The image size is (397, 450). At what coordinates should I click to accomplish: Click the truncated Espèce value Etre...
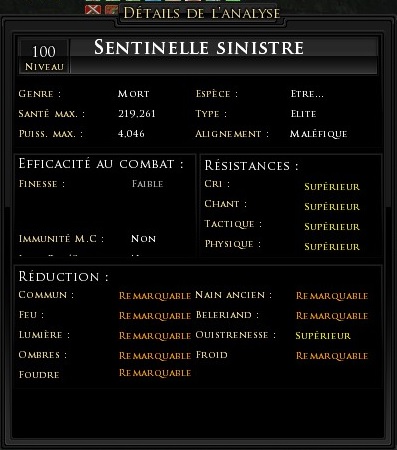click(307, 94)
